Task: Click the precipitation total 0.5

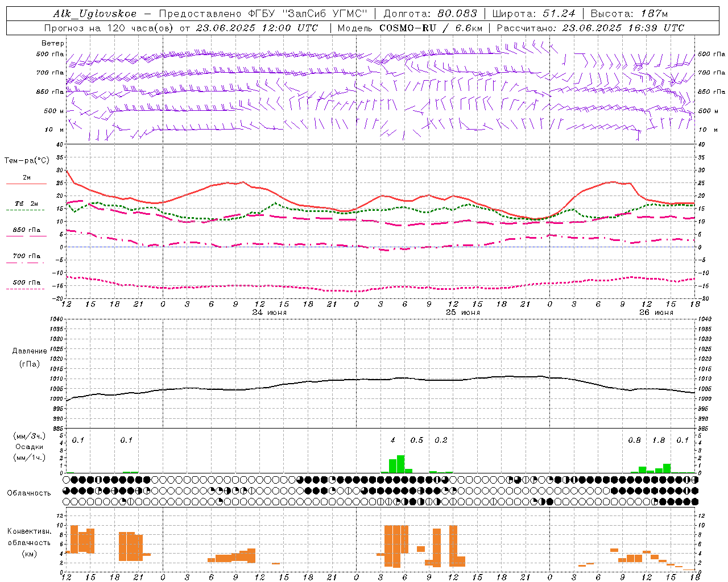Action: click(x=417, y=440)
